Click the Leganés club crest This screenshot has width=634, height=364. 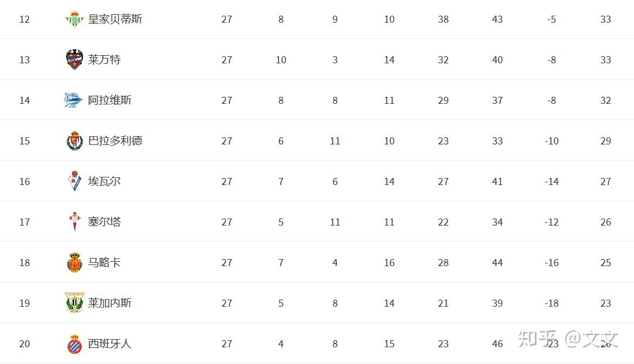coord(74,302)
